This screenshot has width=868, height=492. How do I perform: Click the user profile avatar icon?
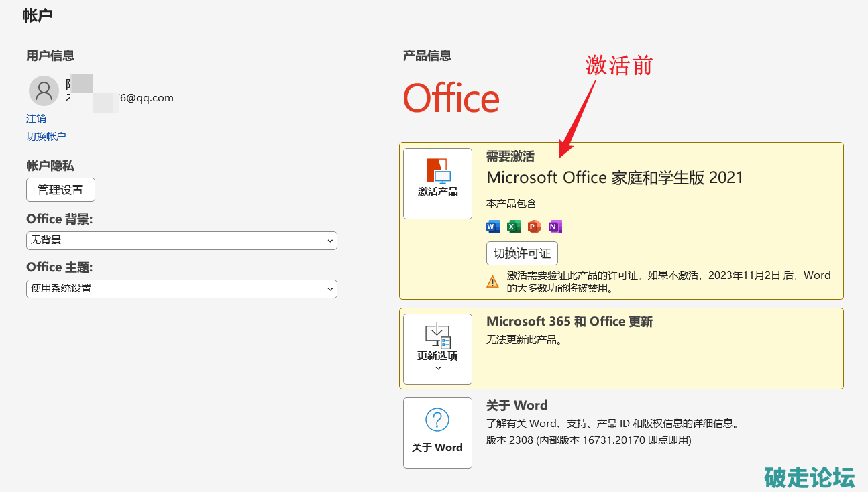click(x=44, y=90)
